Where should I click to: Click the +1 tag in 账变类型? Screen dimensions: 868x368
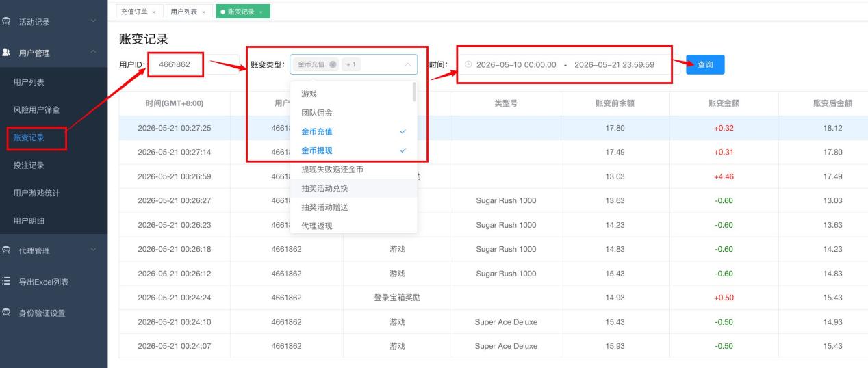[x=351, y=64]
